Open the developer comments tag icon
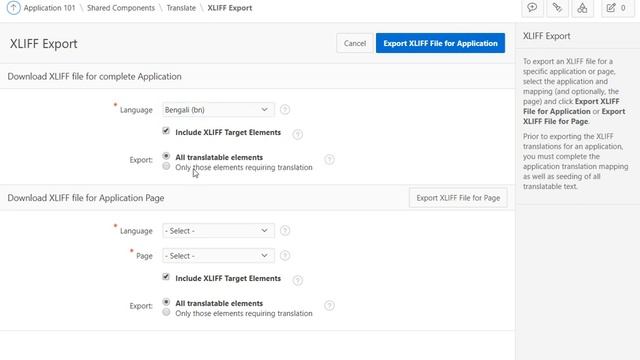640x360 pixels. tap(557, 8)
